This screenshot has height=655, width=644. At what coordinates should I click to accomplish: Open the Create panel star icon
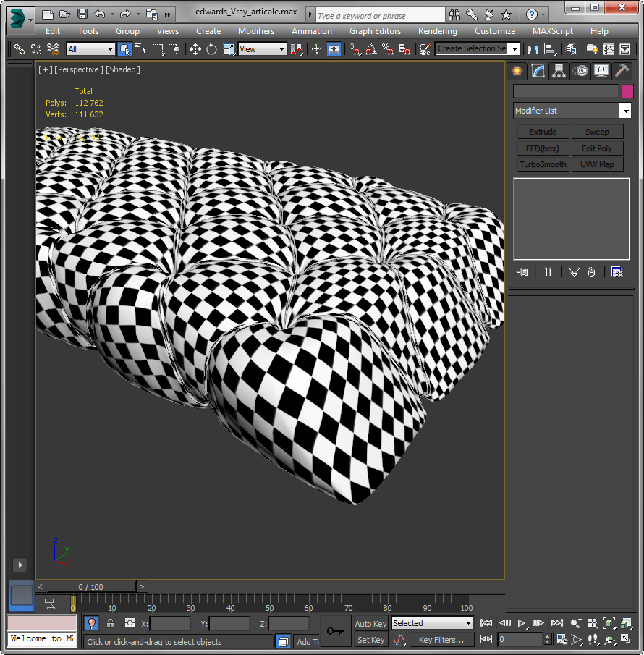coord(517,71)
